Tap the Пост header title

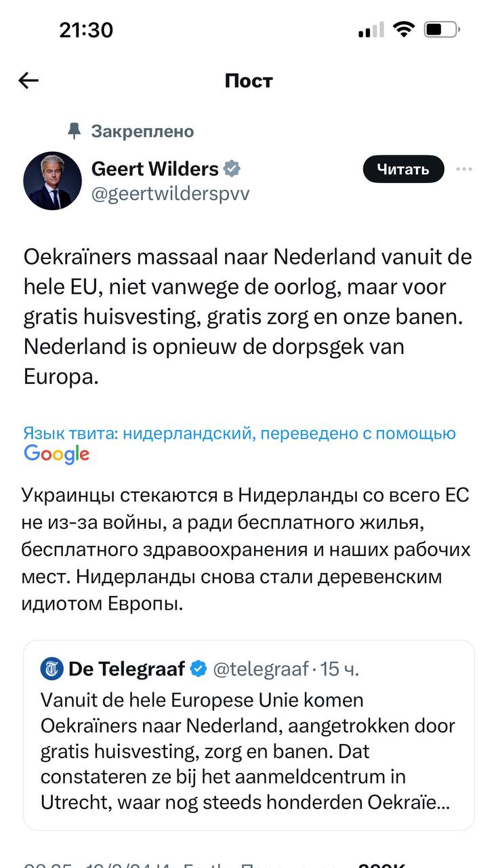249,81
